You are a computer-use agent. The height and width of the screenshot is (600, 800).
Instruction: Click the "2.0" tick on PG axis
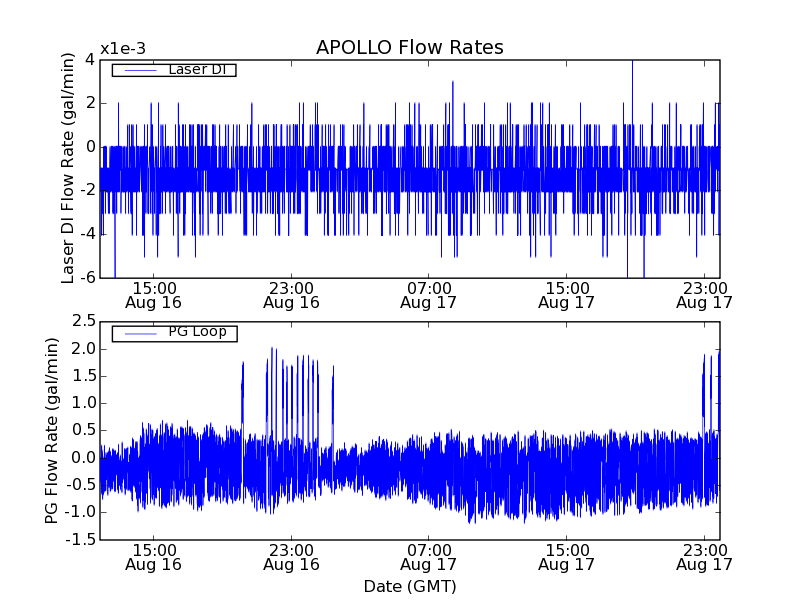[x=84, y=349]
